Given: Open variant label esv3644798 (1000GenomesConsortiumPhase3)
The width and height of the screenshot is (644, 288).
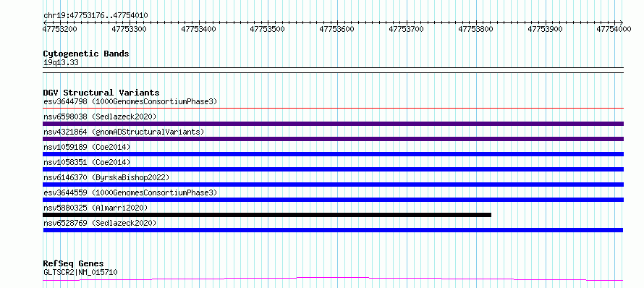Looking at the screenshot, I should [x=130, y=101].
